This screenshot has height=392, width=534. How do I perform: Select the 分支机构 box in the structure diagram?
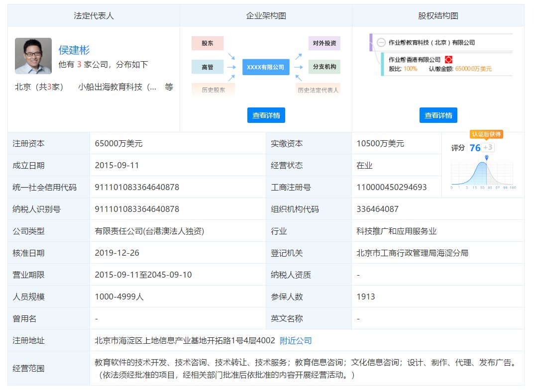click(324, 67)
